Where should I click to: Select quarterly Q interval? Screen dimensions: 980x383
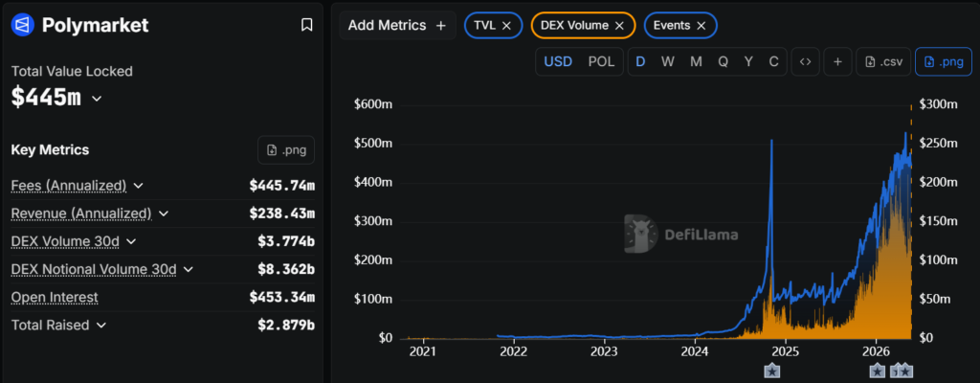[x=723, y=62]
